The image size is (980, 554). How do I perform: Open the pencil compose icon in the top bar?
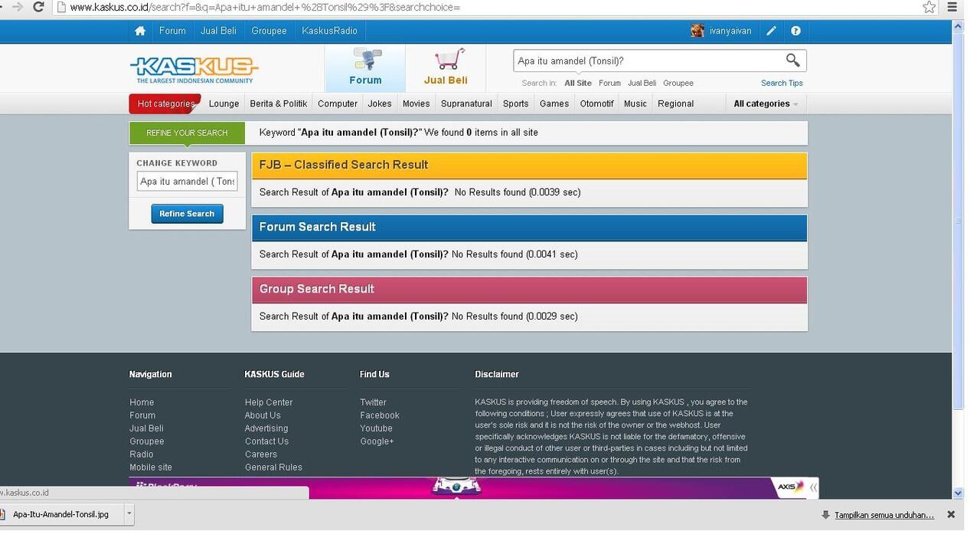[771, 31]
